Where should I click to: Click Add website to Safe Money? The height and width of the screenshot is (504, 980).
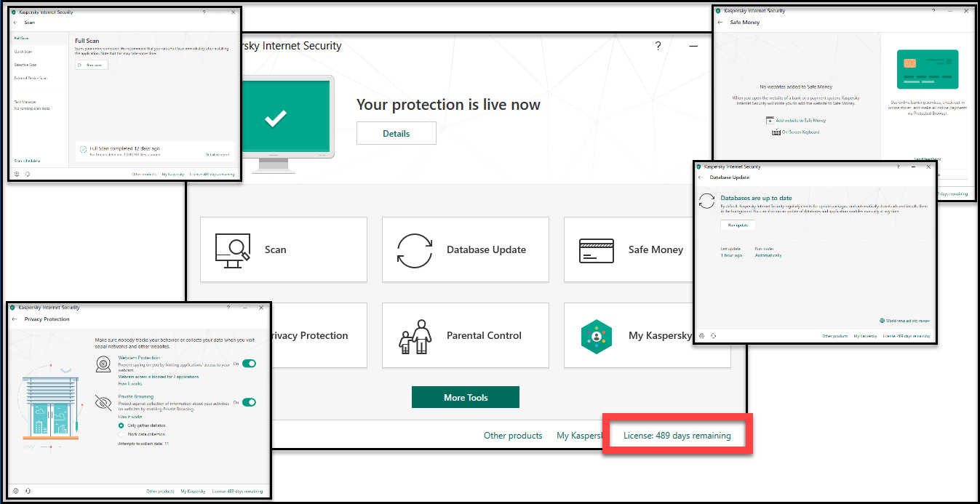797,120
